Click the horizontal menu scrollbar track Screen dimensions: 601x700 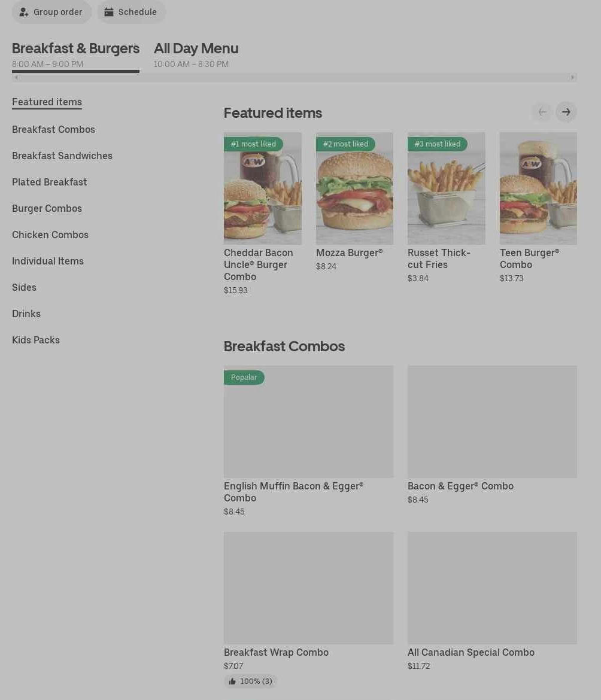293,77
